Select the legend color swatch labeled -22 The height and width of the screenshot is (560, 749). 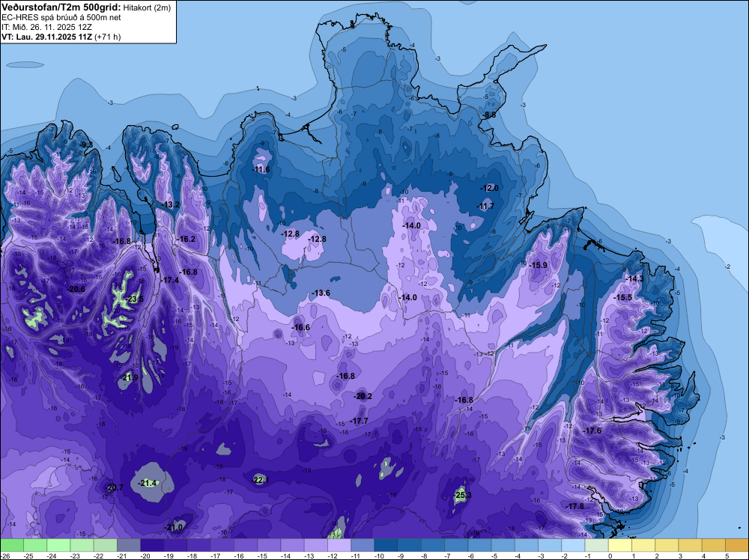[106, 545]
